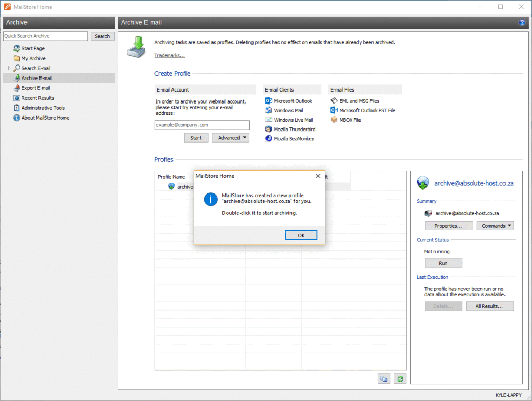Click the Windows Mail client icon

tap(269, 110)
